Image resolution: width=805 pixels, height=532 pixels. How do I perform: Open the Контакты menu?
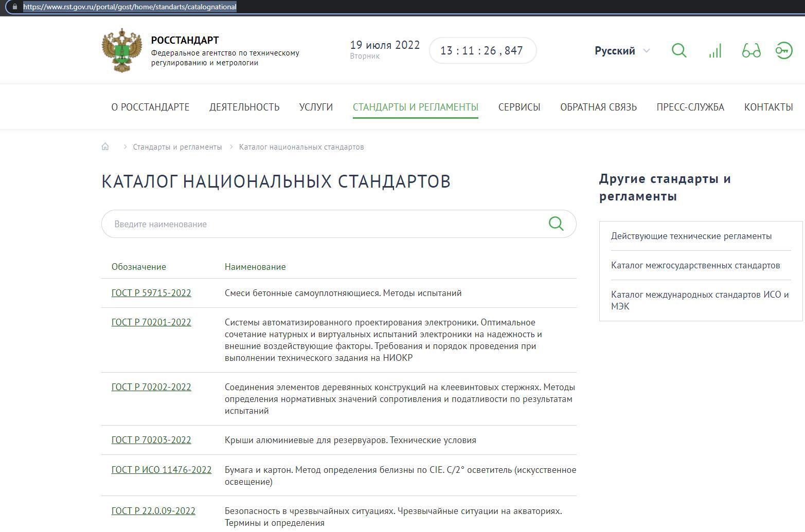[x=768, y=107]
